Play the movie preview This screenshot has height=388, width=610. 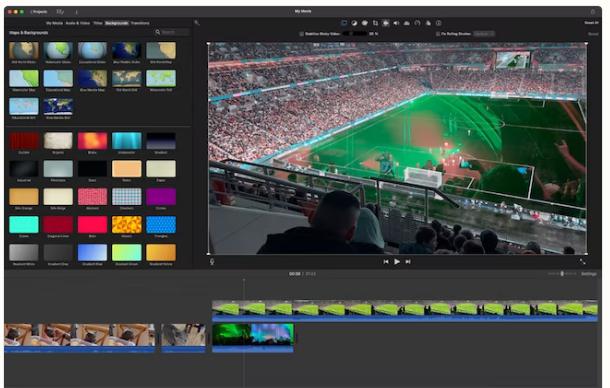click(396, 262)
